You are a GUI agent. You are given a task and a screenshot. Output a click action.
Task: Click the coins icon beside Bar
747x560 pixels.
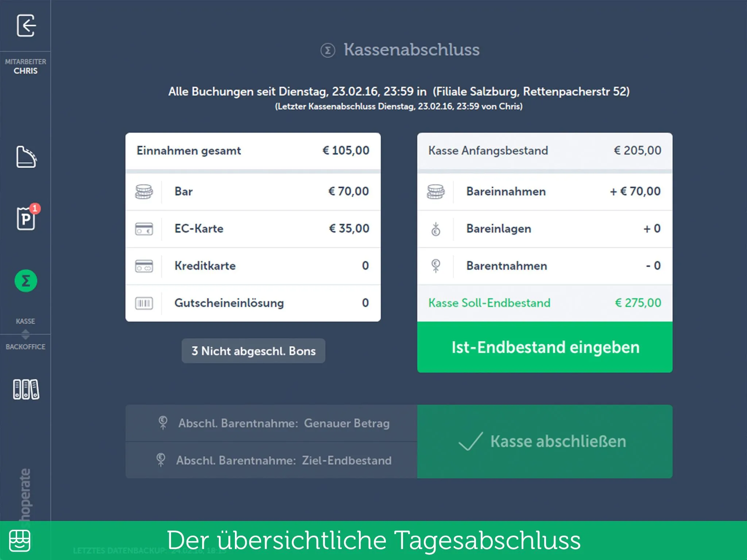pyautogui.click(x=144, y=192)
